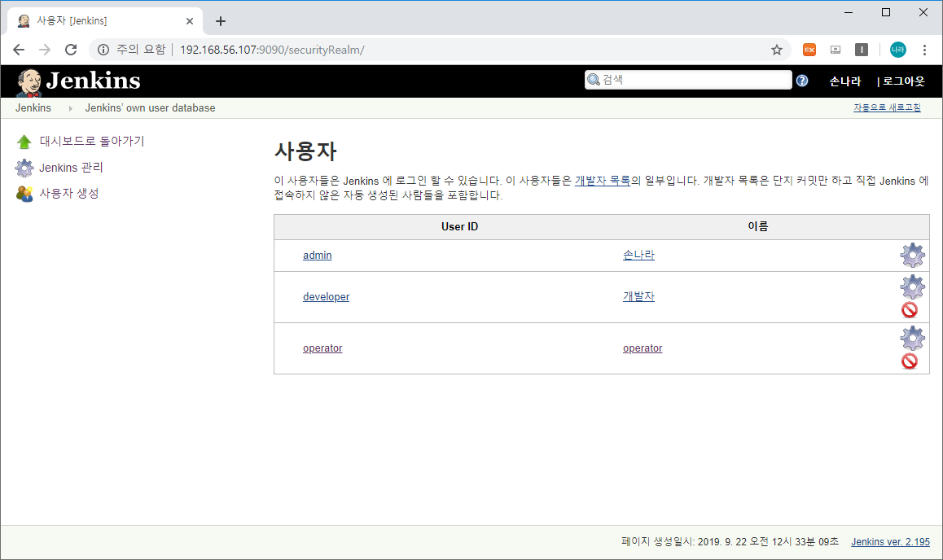Click the gray cast-style extension icon
This screenshot has height=560, width=943.
[836, 50]
